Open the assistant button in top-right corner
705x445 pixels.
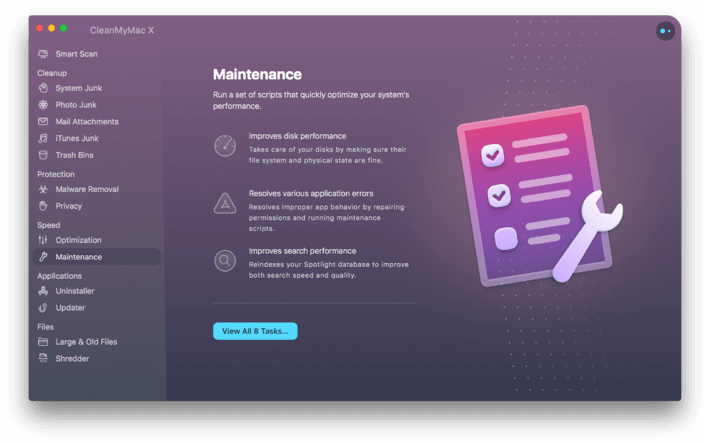click(665, 31)
